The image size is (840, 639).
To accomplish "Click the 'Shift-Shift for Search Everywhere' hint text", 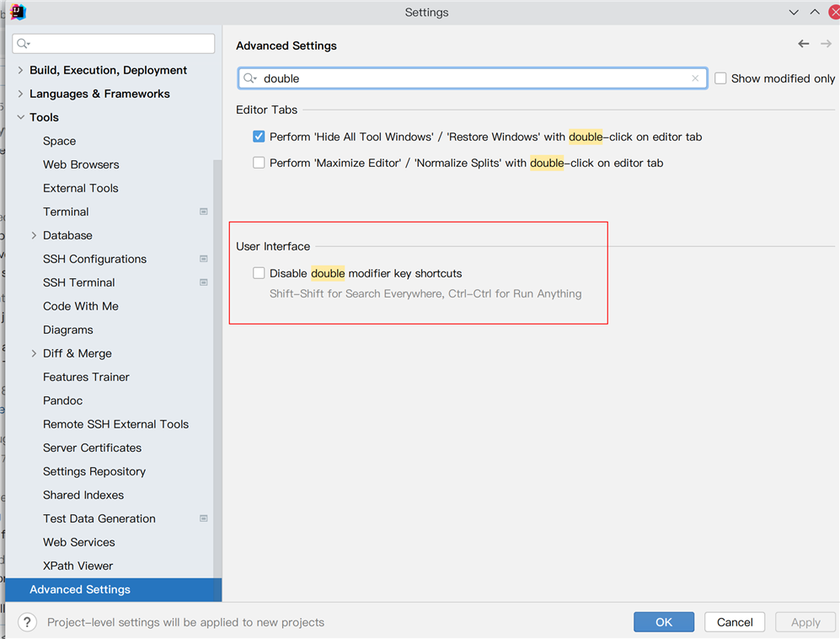I will pos(425,293).
